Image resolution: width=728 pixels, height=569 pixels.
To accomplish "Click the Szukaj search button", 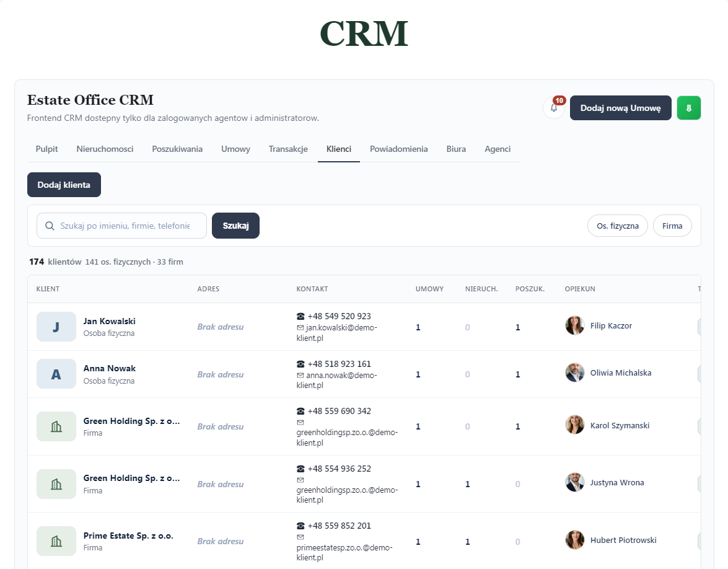I will coord(236,226).
